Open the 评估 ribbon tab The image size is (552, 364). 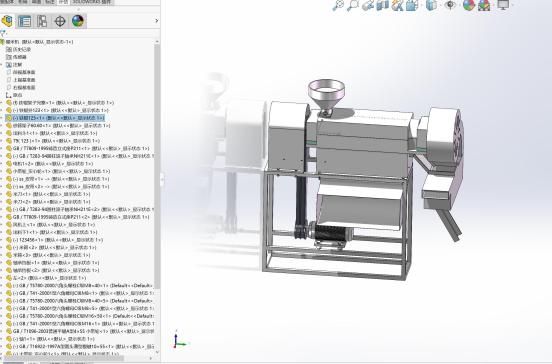(64, 2)
